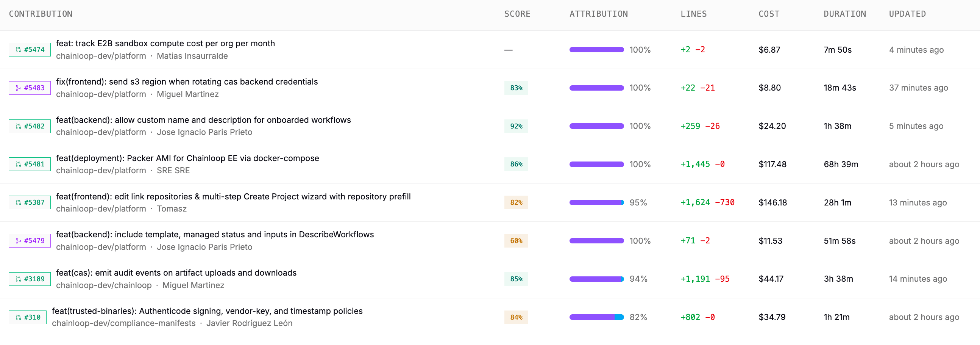Click the pull request icon in badge #5474

click(18, 50)
